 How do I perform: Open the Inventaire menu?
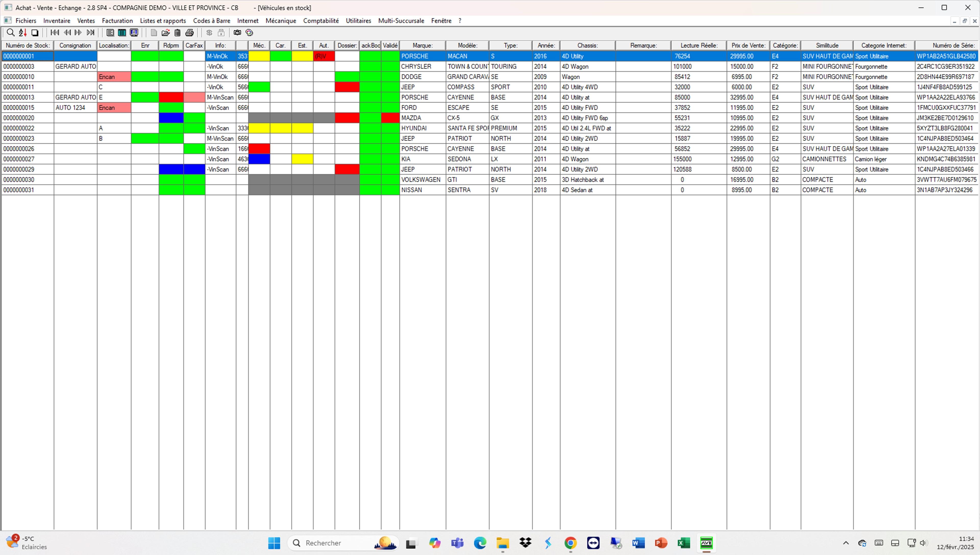57,21
